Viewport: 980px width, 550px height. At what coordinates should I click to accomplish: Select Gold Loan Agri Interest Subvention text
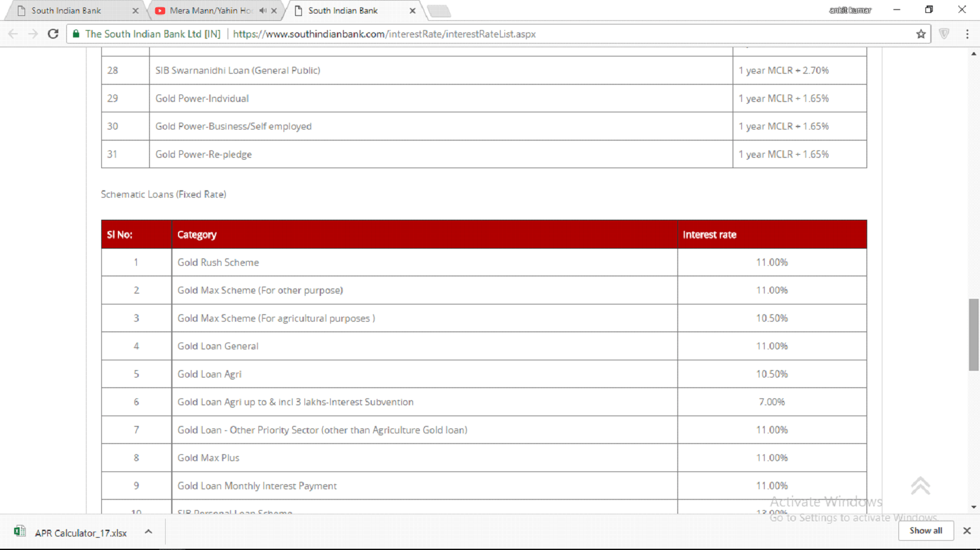pyautogui.click(x=295, y=402)
